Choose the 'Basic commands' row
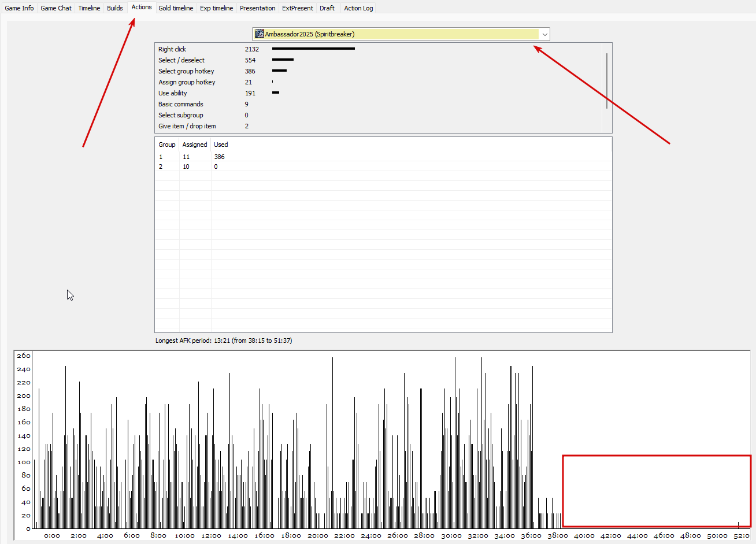This screenshot has height=544, width=756. pyautogui.click(x=379, y=104)
